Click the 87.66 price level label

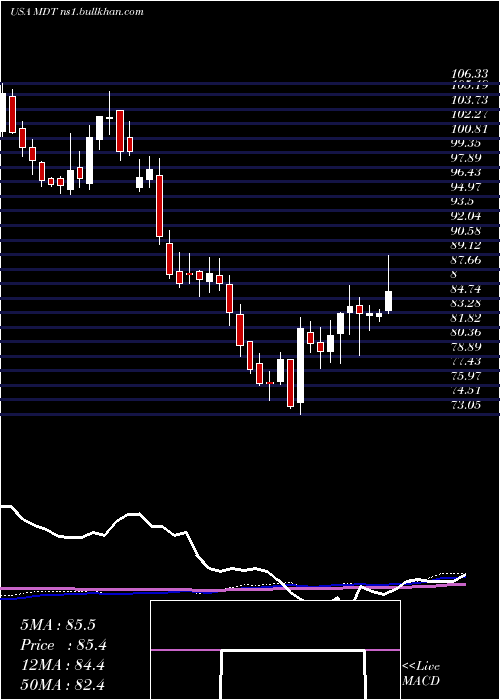(x=466, y=260)
